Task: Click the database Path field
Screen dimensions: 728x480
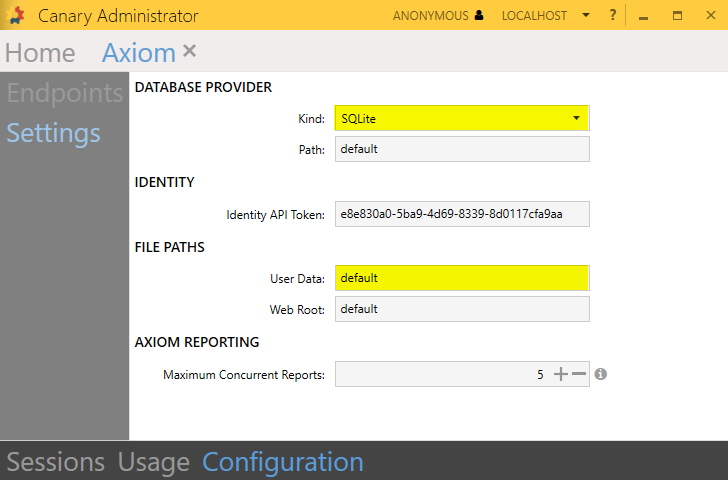Action: (x=461, y=149)
